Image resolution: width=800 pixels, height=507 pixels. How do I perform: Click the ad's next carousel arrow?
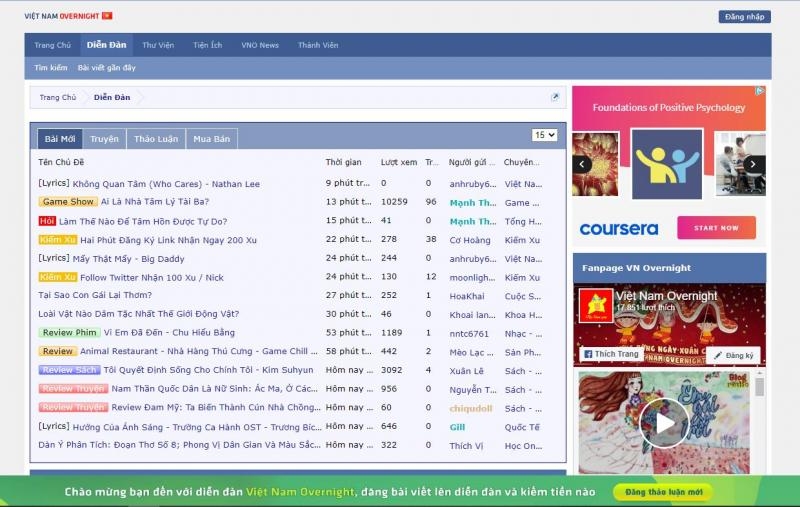[753, 164]
